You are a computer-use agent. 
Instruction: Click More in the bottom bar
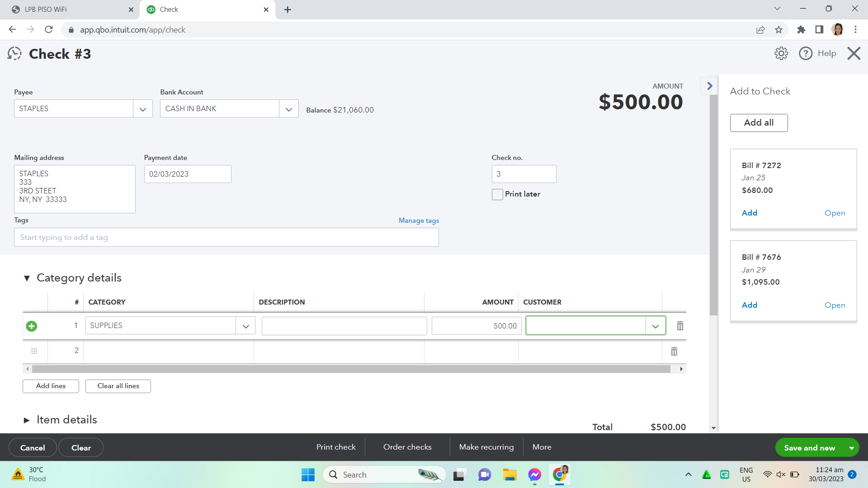(x=542, y=447)
